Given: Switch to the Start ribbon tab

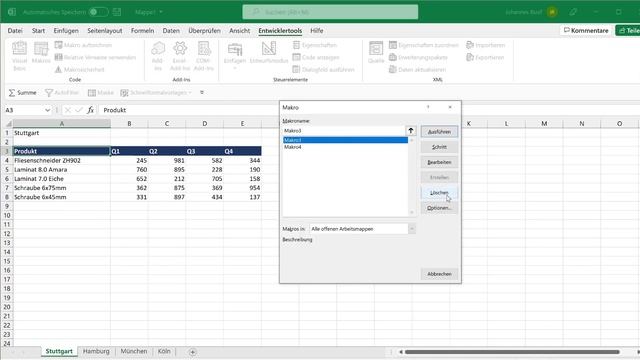Looking at the screenshot, I should pos(38,31).
